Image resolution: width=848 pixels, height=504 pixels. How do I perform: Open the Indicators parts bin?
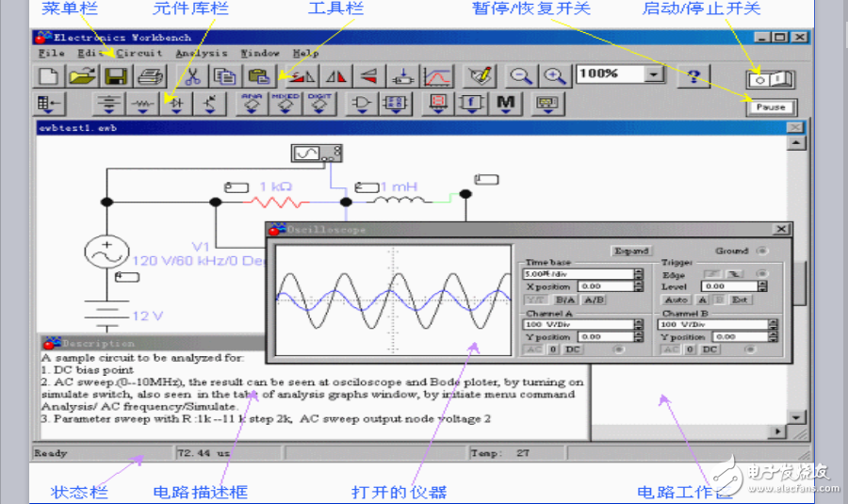pyautogui.click(x=438, y=104)
